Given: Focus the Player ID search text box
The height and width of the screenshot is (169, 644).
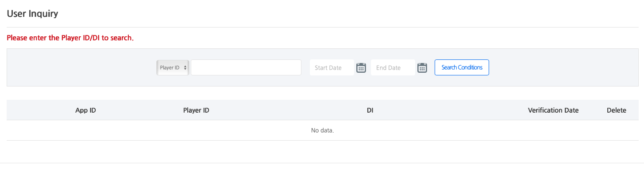Looking at the screenshot, I should coord(246,67).
